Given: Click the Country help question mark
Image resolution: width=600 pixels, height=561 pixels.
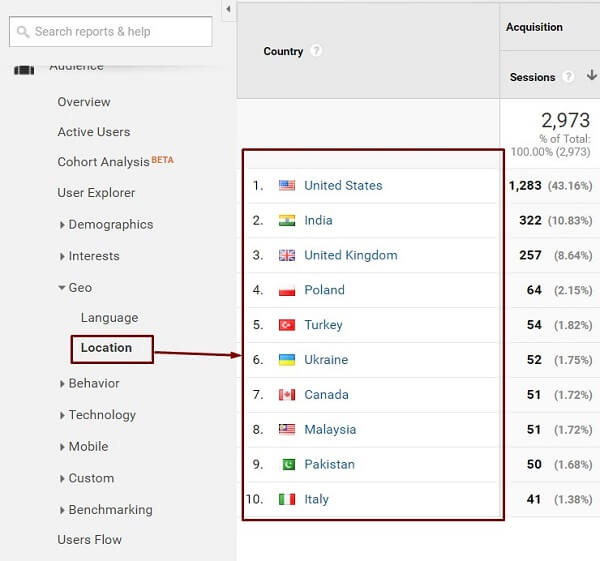Looking at the screenshot, I should point(316,51).
